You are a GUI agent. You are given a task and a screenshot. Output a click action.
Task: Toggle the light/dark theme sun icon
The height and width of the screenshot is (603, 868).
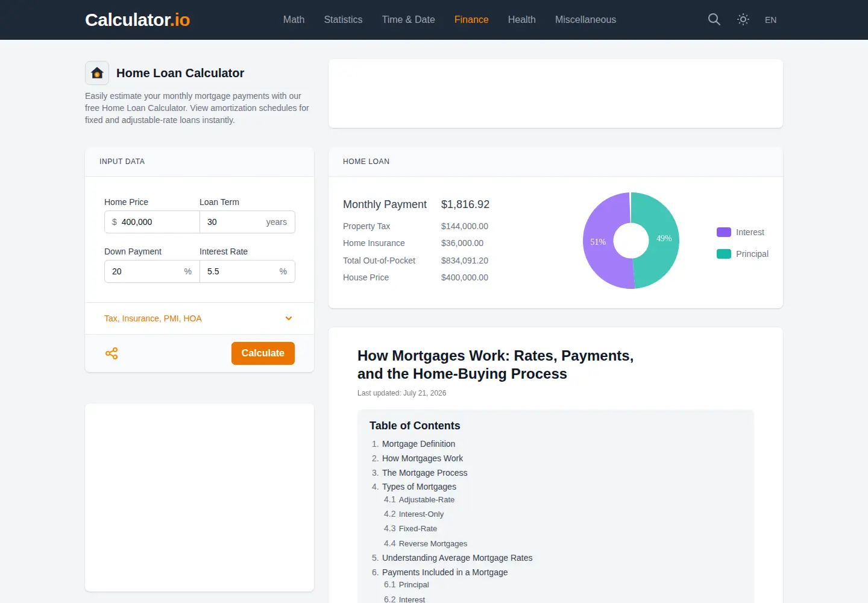coord(743,19)
